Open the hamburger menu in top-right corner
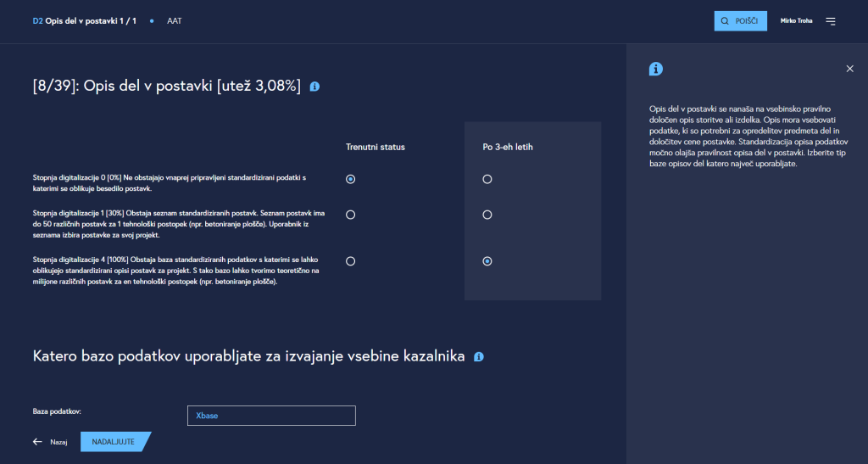Image resolution: width=868 pixels, height=464 pixels. [x=830, y=21]
